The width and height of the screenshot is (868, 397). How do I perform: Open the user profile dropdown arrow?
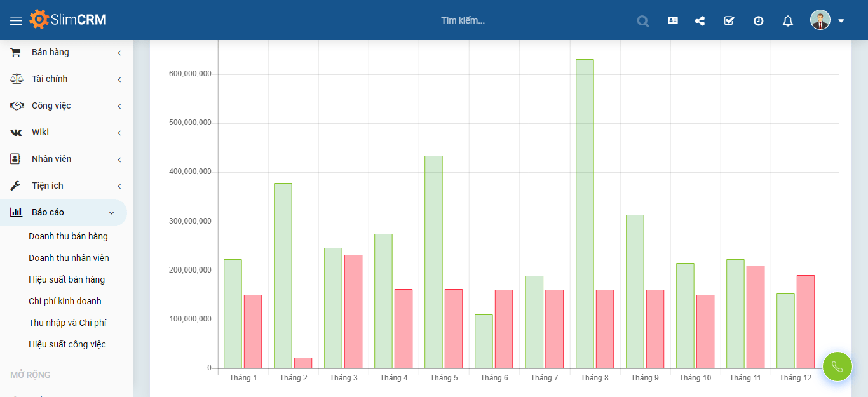point(841,20)
